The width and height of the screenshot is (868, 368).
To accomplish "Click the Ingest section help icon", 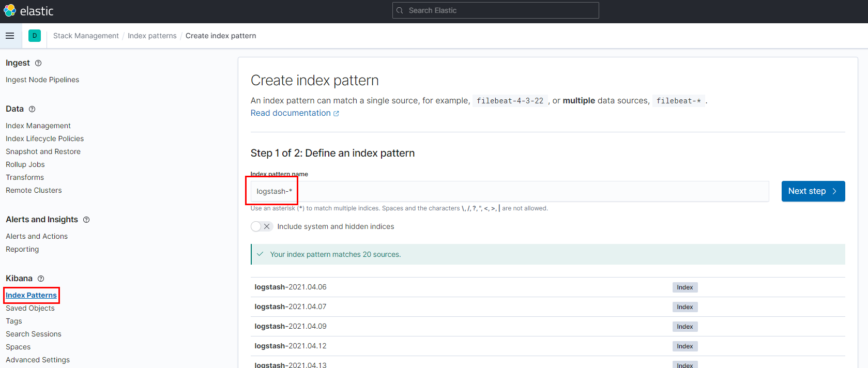I will pyautogui.click(x=38, y=63).
